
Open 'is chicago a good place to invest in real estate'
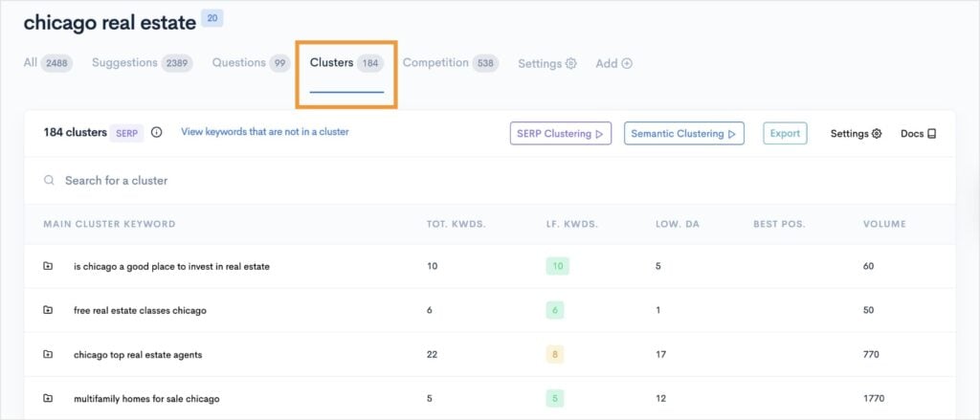click(171, 266)
